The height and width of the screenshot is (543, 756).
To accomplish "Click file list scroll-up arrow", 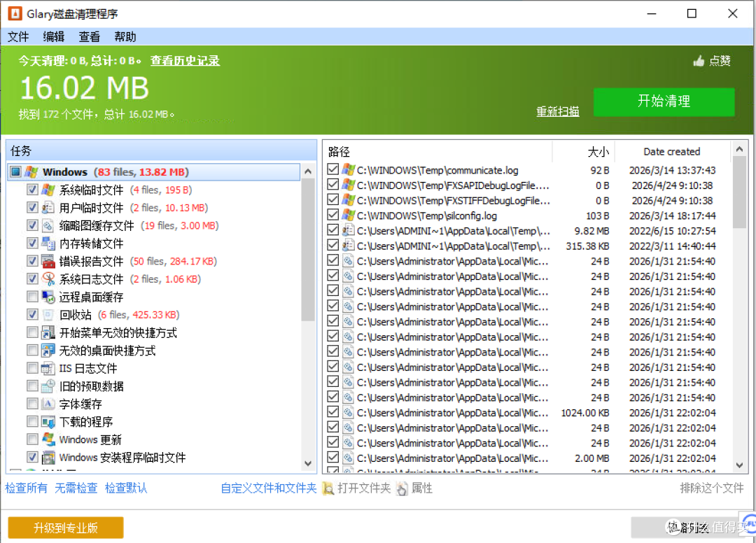I will click(x=739, y=150).
